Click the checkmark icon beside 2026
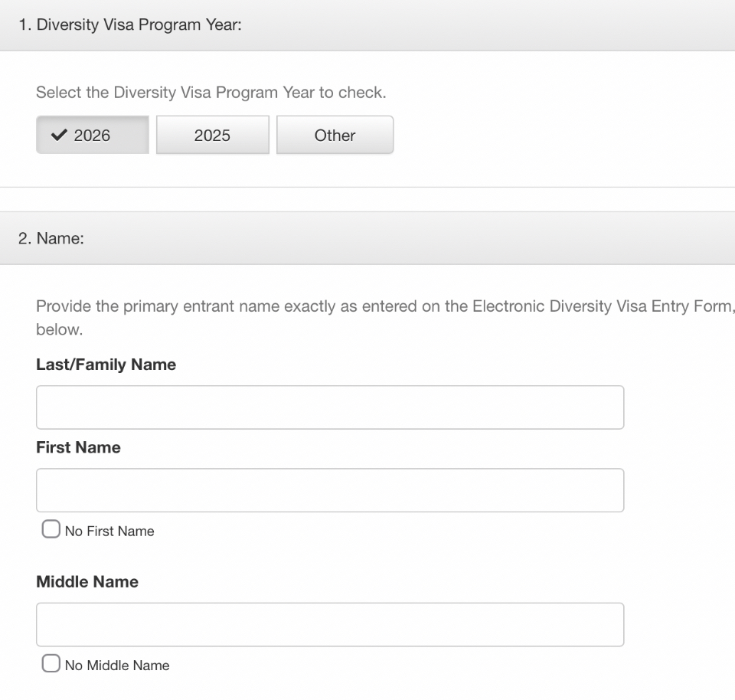The height and width of the screenshot is (700, 735). tap(59, 135)
